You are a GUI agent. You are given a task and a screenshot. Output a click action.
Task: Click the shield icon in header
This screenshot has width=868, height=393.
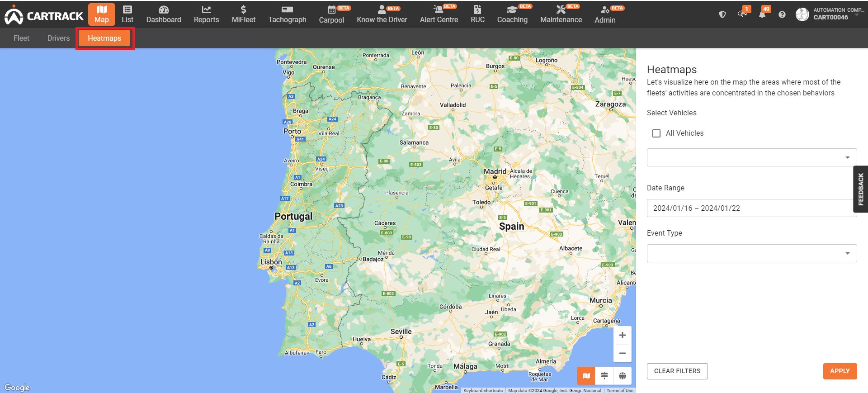tap(722, 14)
